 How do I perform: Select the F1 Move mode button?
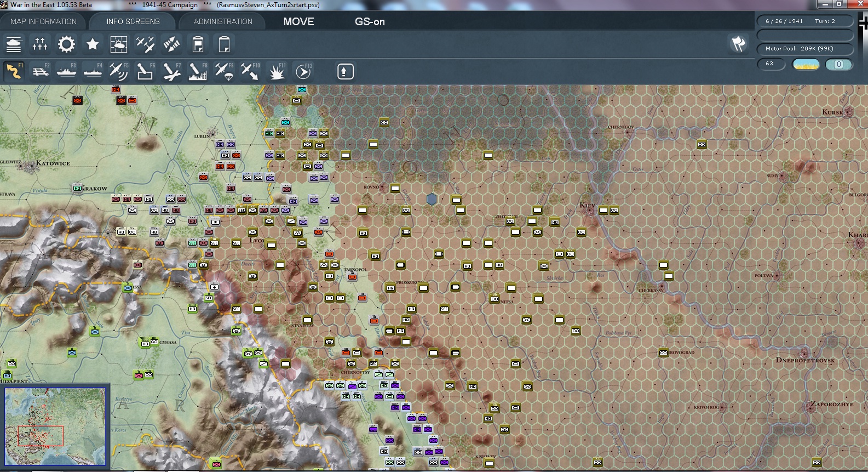point(14,71)
